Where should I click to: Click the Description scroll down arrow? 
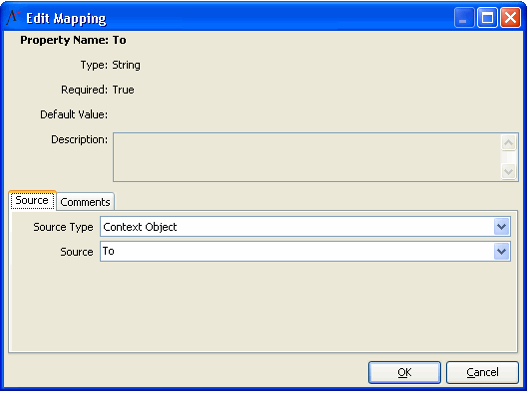508,171
